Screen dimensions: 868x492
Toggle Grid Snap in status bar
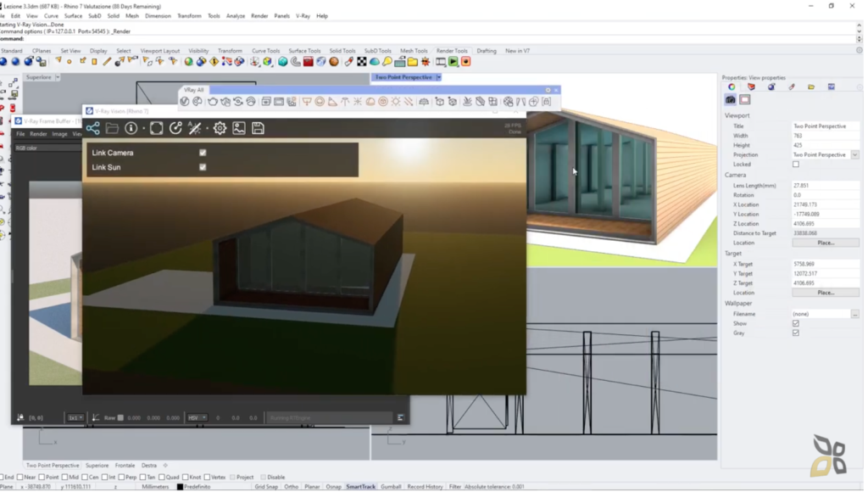(x=266, y=487)
